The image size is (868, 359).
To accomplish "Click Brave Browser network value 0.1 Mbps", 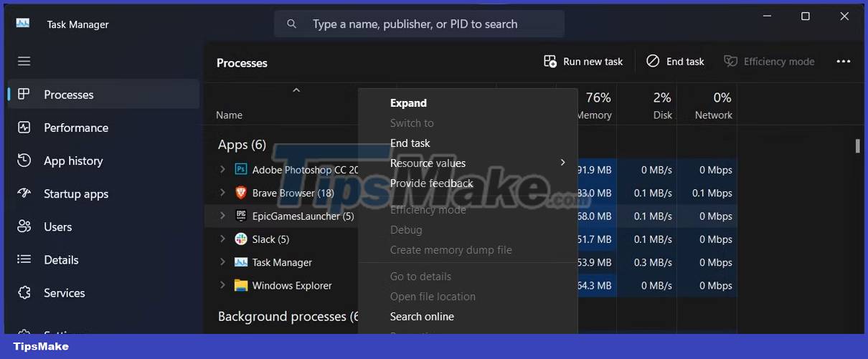I will (712, 193).
